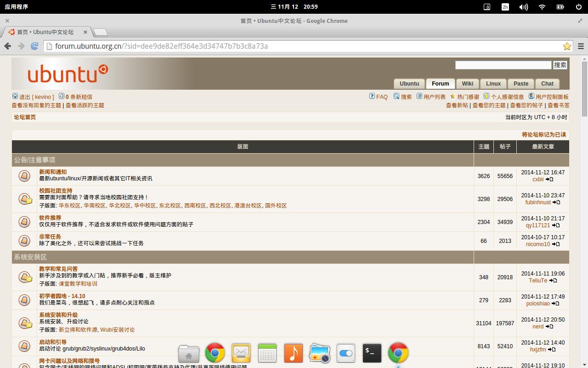Open the Wiki nav tab
This screenshot has width=588, height=368.
468,84
